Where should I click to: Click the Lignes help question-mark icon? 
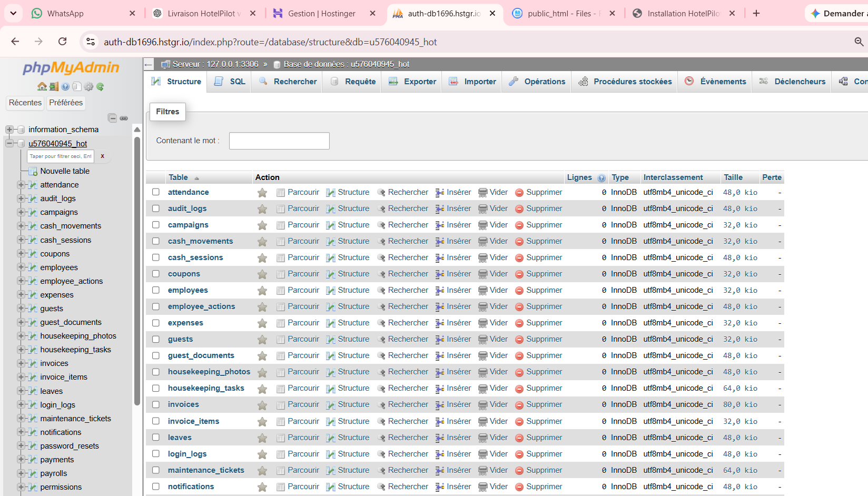pyautogui.click(x=601, y=178)
